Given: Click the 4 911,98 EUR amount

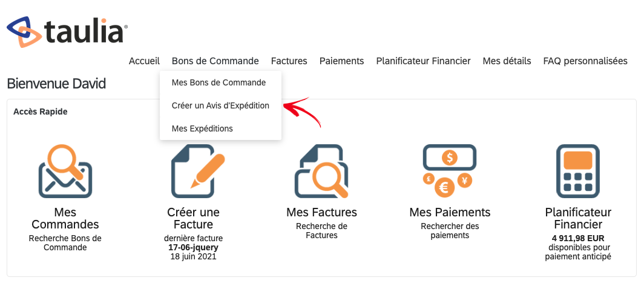Looking at the screenshot, I should coord(578,239).
